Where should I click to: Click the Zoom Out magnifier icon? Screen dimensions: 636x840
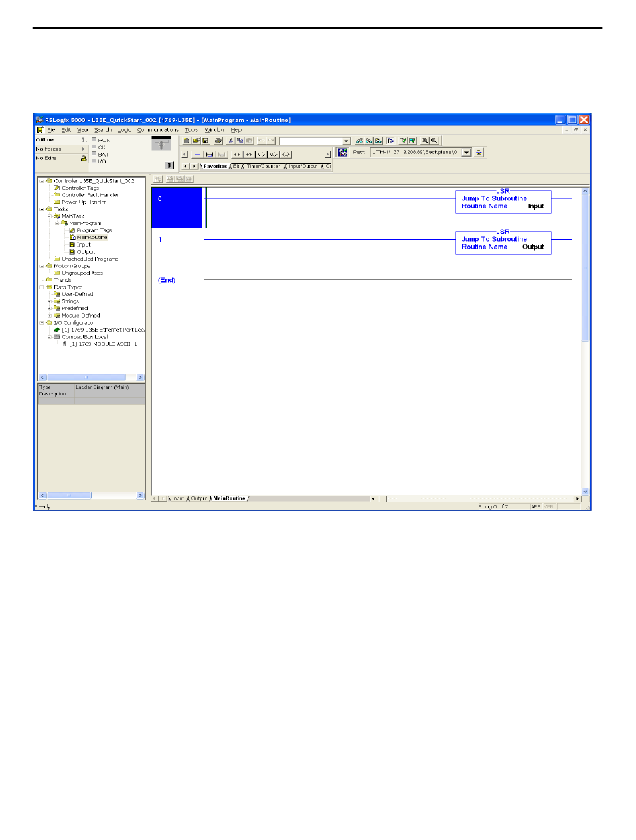[434, 141]
